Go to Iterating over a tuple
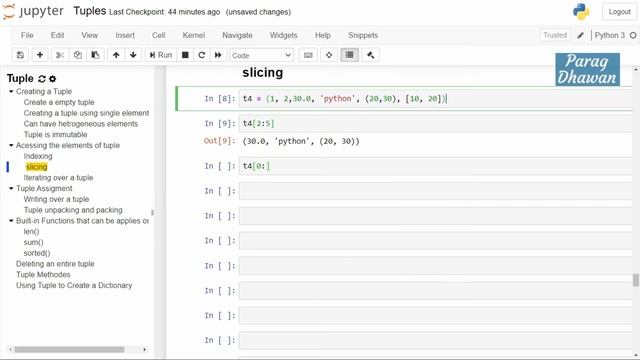640x360 pixels. tap(58, 178)
